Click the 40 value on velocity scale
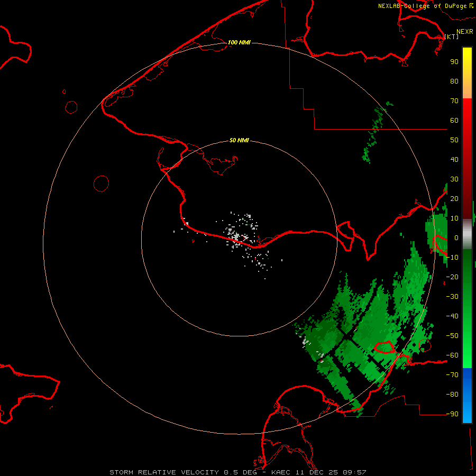 454,160
